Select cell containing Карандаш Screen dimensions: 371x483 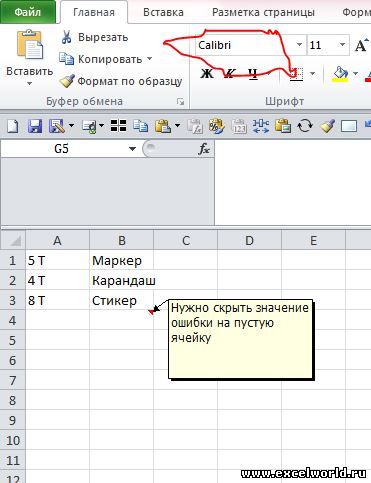pos(122,280)
